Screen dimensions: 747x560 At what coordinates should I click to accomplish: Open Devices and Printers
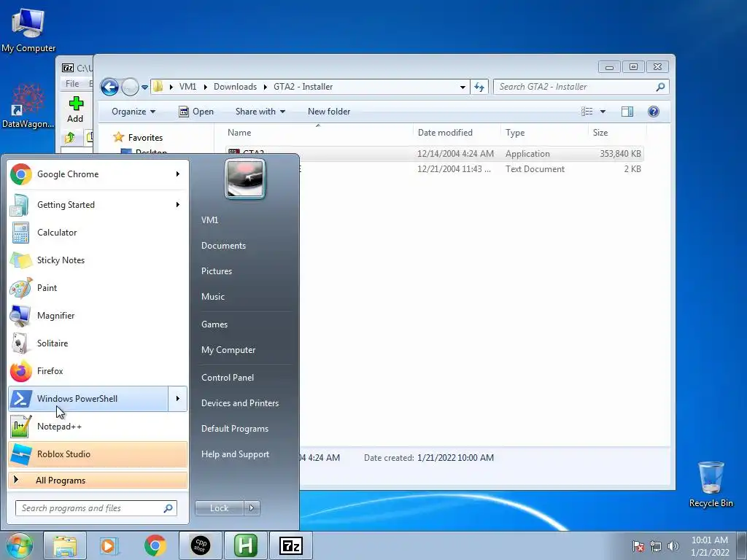[239, 403]
